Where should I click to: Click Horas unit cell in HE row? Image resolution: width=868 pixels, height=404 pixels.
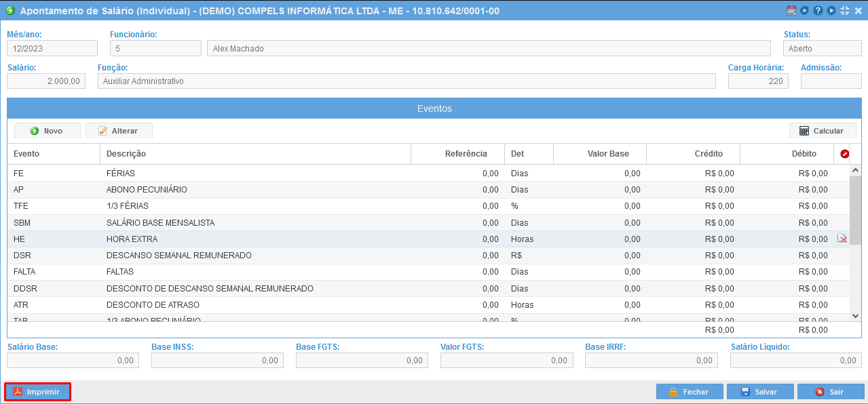tap(529, 239)
